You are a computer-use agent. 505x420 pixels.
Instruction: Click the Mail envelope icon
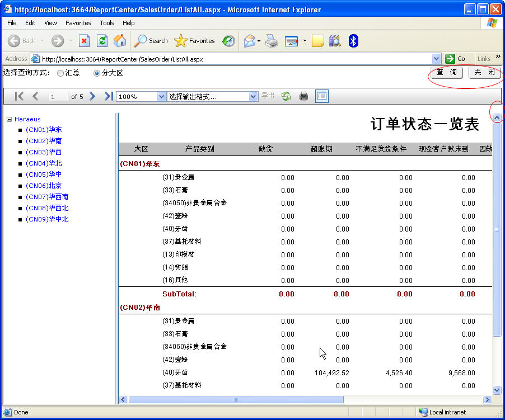[250, 41]
